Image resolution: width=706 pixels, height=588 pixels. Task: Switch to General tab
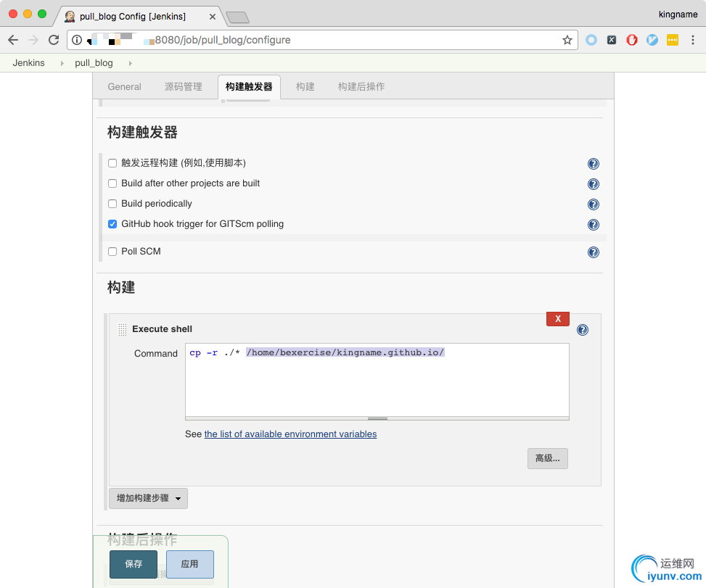tap(124, 87)
